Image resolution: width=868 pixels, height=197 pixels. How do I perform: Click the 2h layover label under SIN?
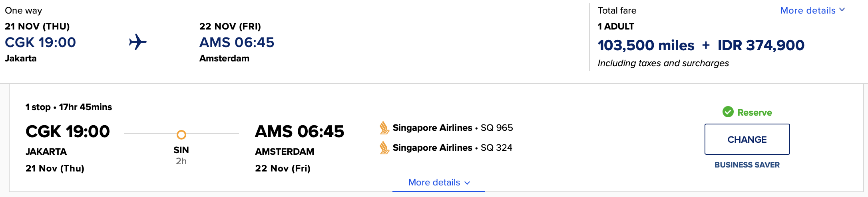(181, 161)
